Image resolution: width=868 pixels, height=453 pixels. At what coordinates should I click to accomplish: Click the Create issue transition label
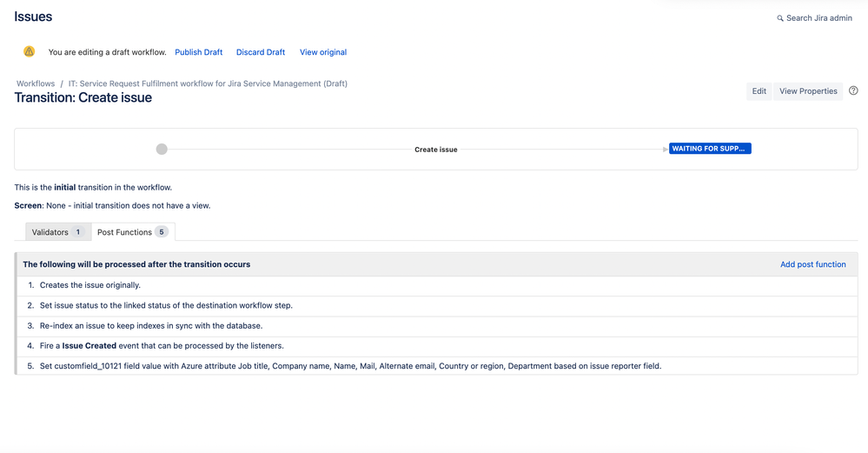[x=436, y=150]
